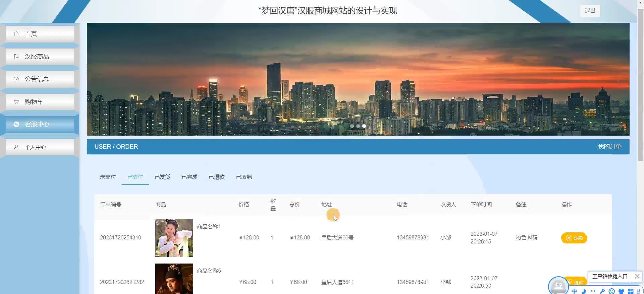Click order number 202317202621282
The image size is (644, 294).
point(122,282)
